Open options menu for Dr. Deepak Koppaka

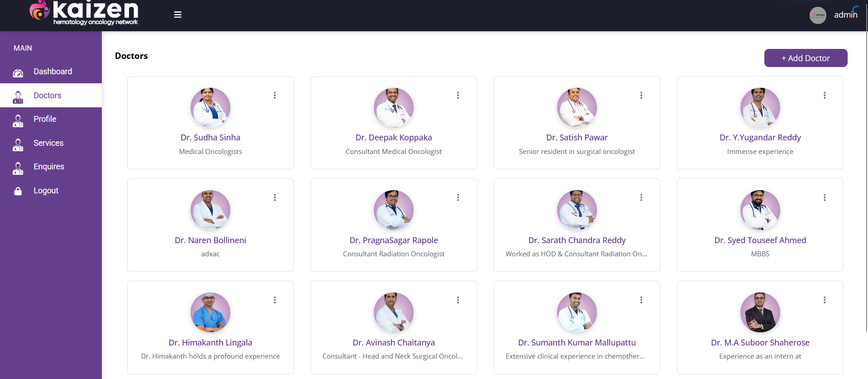458,95
